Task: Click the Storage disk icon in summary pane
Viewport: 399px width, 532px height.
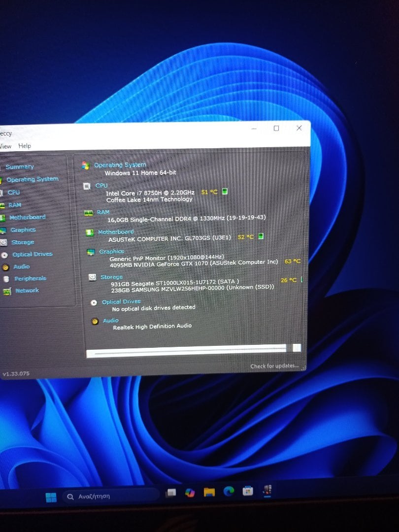Action: (x=92, y=277)
